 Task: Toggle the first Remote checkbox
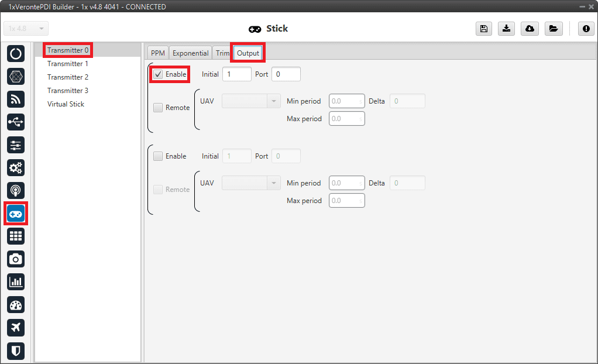point(158,108)
